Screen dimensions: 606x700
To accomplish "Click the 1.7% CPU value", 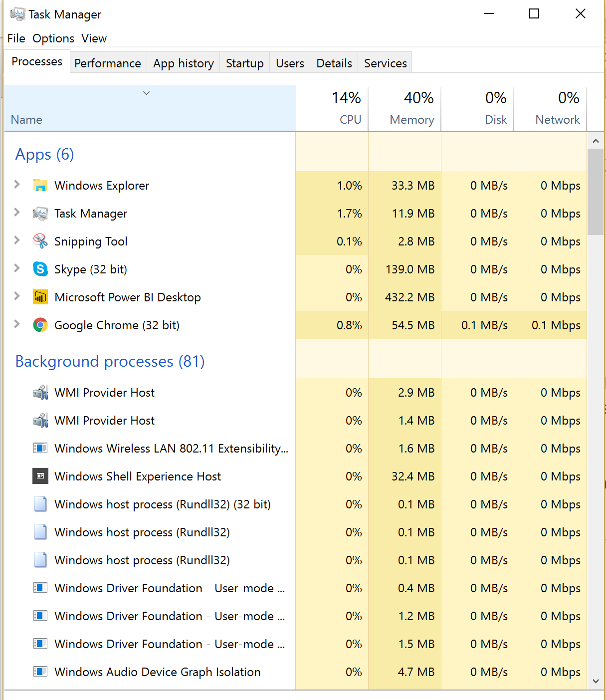I will click(x=349, y=214).
